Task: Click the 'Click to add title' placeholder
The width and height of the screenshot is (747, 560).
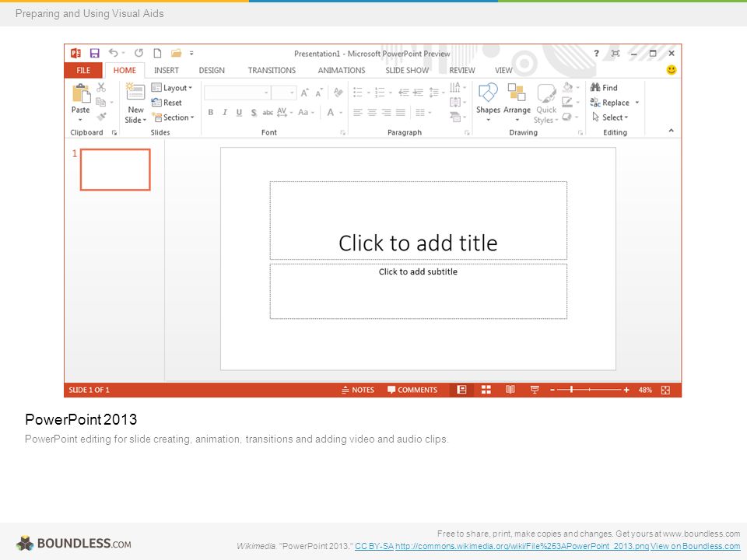Action: pyautogui.click(x=419, y=220)
